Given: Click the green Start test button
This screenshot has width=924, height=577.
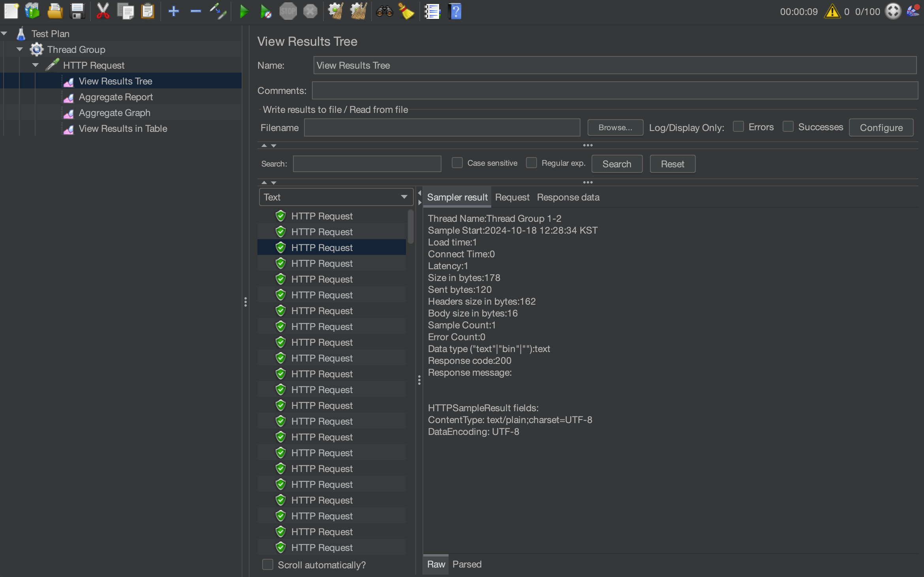Looking at the screenshot, I should 244,11.
